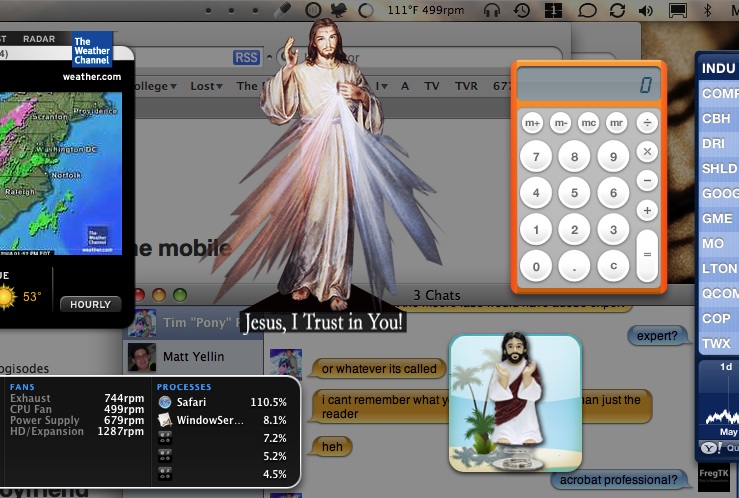Open the volume speaker menu bar icon
The width and height of the screenshot is (739, 498).
tap(646, 10)
